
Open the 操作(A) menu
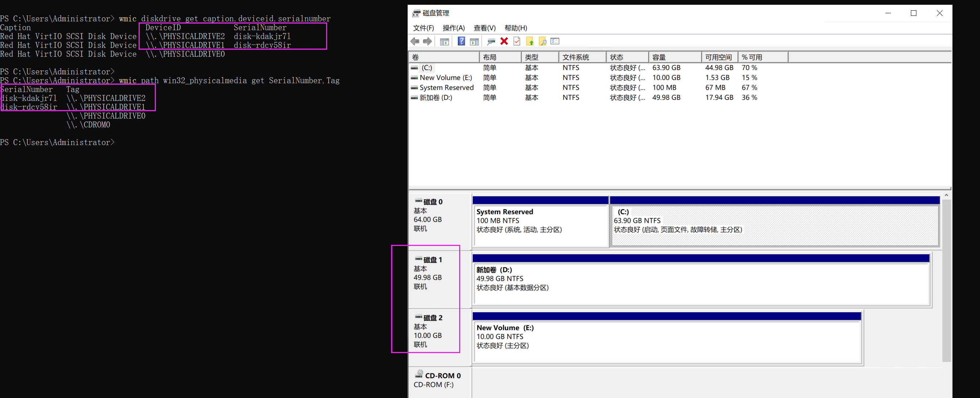click(x=454, y=28)
